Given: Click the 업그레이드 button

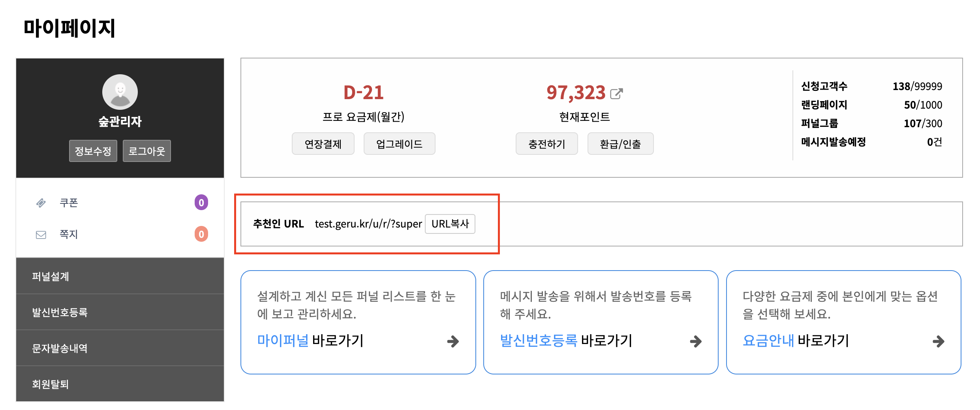Looking at the screenshot, I should tap(399, 144).
